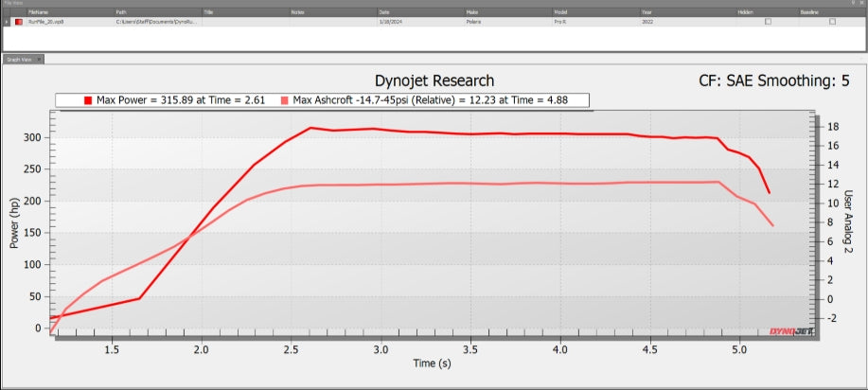Click the Dynojet Research graph title
This screenshot has height=390, width=868.
coord(434,81)
